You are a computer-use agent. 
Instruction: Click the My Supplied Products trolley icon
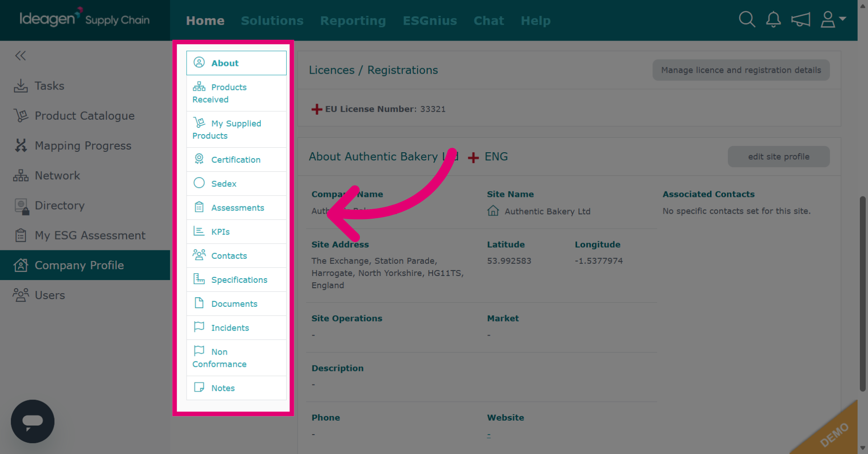pos(199,122)
